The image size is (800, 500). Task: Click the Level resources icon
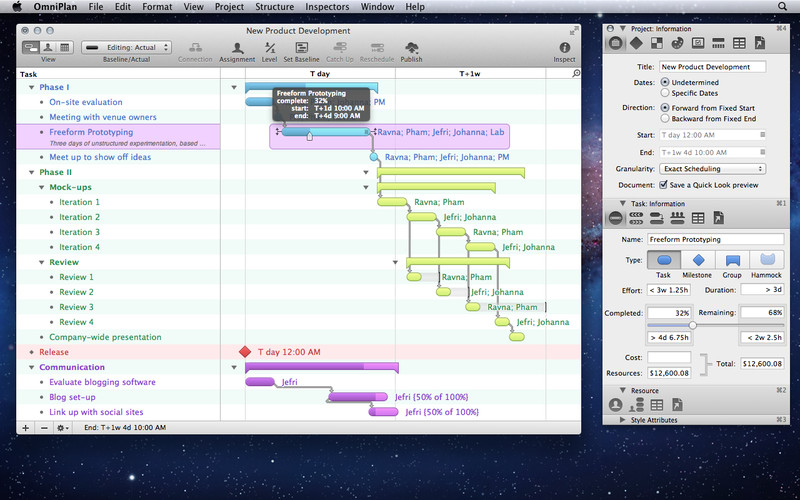(270, 48)
